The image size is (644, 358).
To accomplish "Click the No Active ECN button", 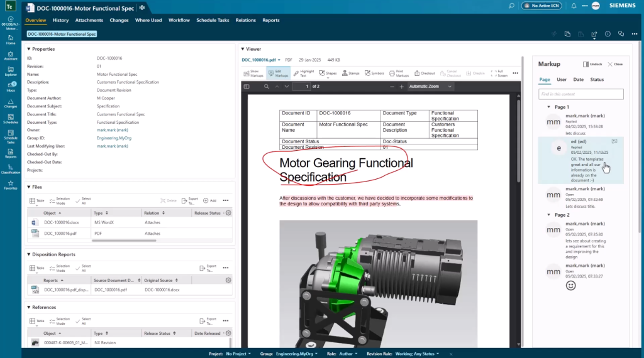I will pos(541,6).
